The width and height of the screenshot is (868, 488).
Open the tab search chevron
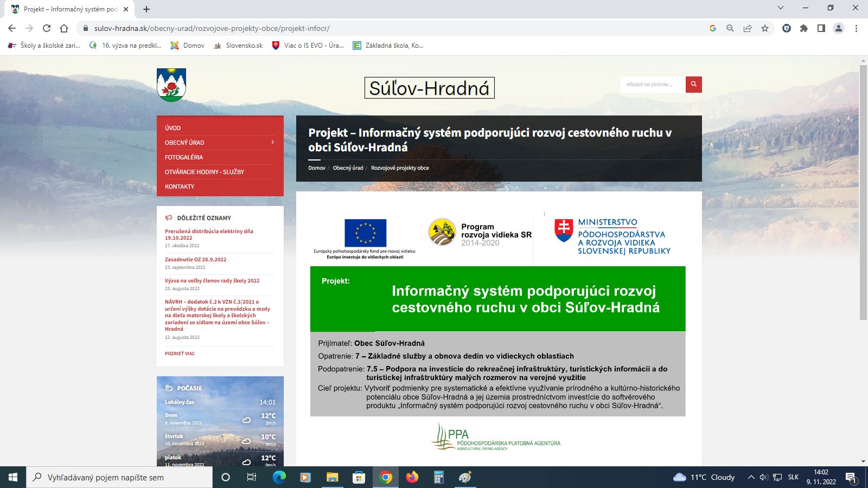pyautogui.click(x=781, y=8)
